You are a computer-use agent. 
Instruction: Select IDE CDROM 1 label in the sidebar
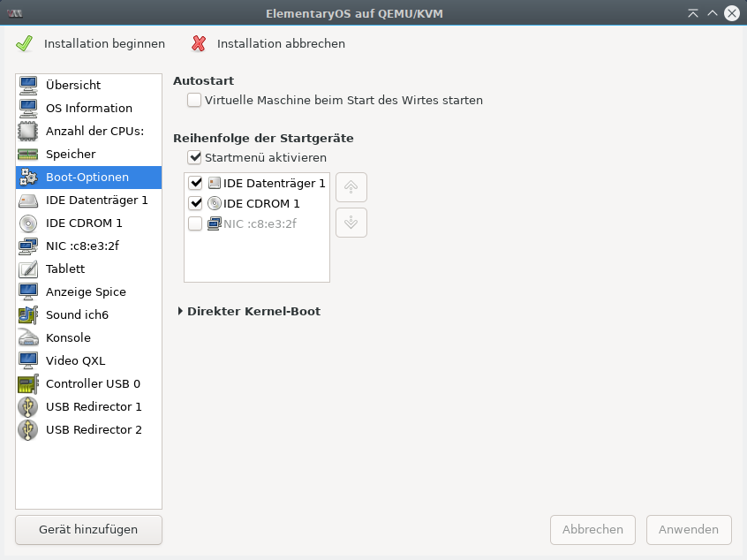pyautogui.click(x=84, y=223)
